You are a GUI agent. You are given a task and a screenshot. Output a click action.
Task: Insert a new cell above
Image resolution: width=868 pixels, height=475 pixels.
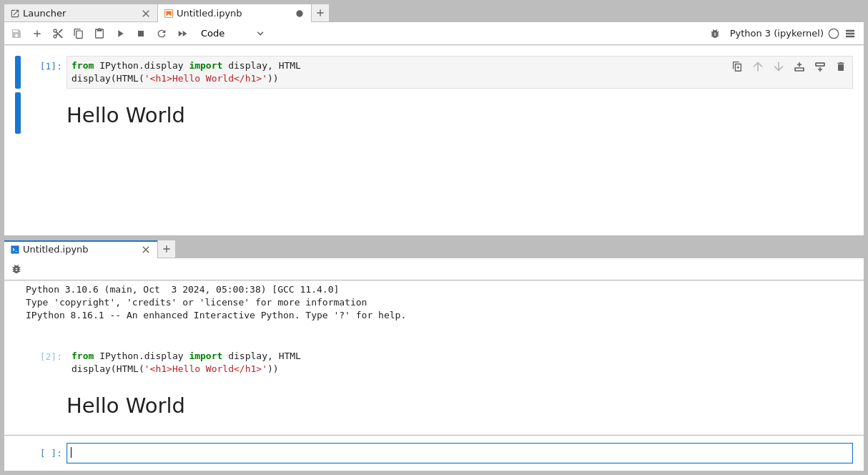pos(799,66)
